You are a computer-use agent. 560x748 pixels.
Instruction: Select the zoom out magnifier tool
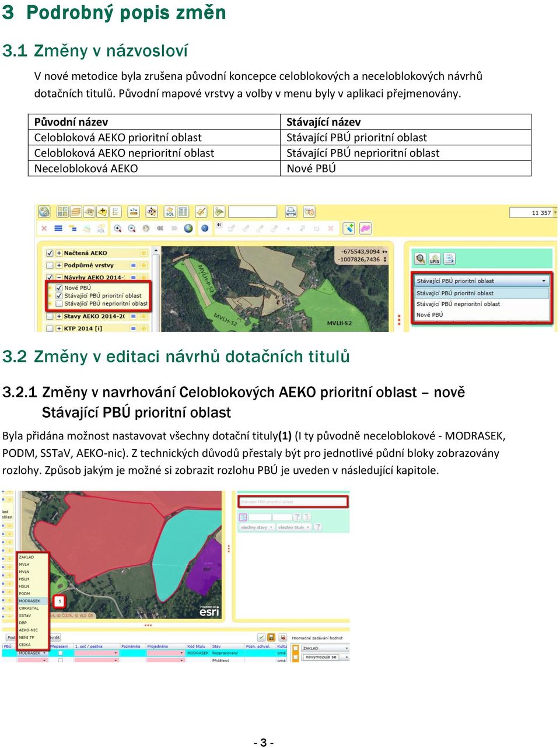(132, 228)
